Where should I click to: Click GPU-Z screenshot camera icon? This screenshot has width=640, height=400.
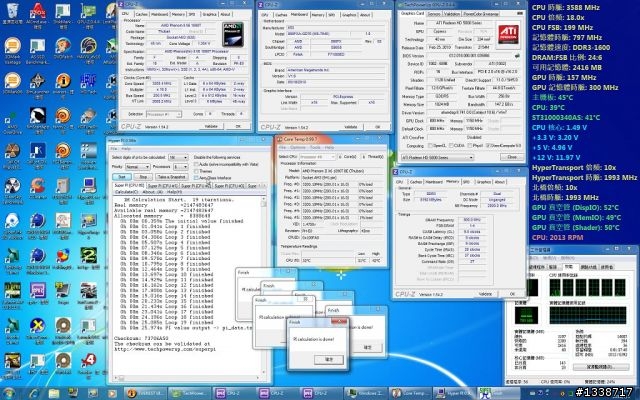pos(519,13)
